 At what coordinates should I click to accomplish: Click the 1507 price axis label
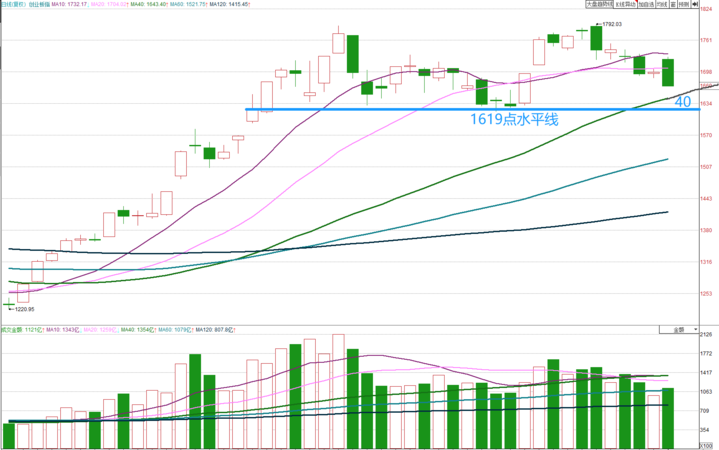pyautogui.click(x=707, y=167)
